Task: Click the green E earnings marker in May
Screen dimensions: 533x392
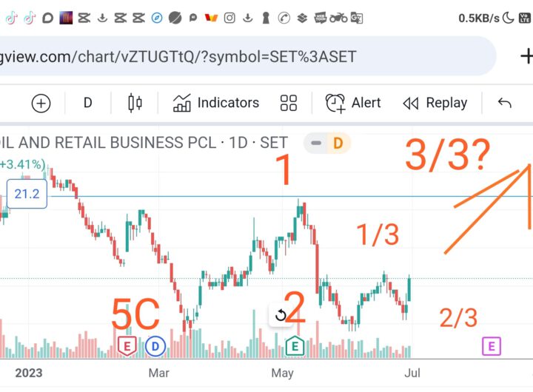Action: [295, 346]
